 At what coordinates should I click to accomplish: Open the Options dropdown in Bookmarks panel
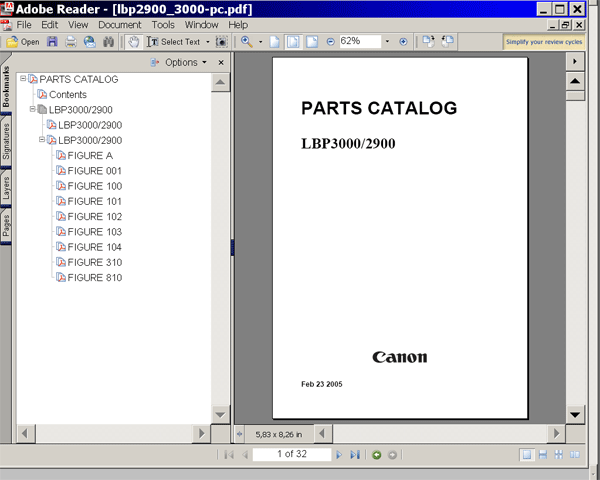tap(179, 62)
